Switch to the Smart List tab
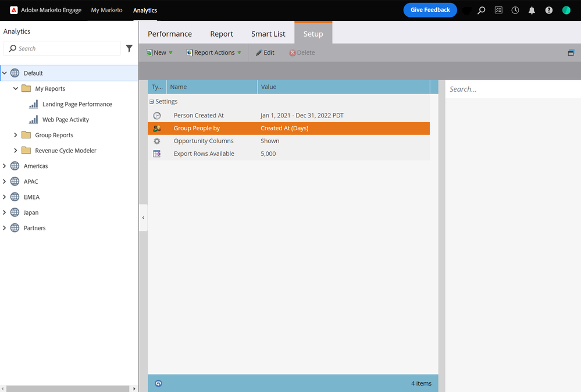Screen dimensions: 581x392 point(268,34)
